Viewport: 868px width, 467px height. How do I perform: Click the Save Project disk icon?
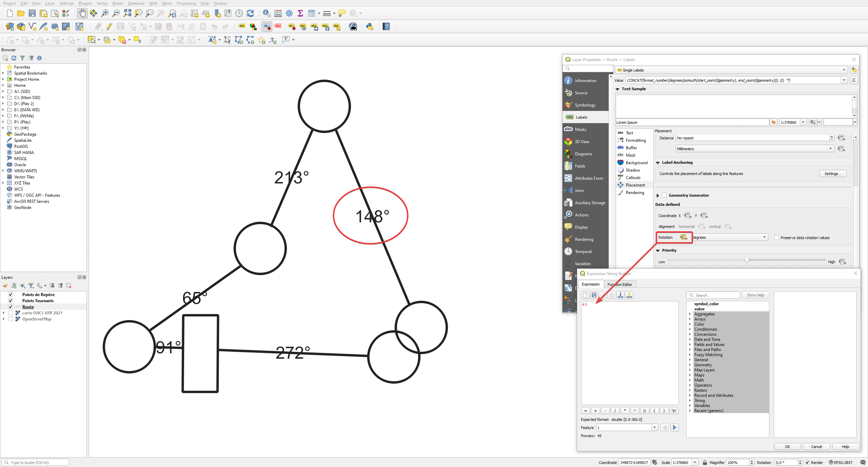pyautogui.click(x=32, y=13)
